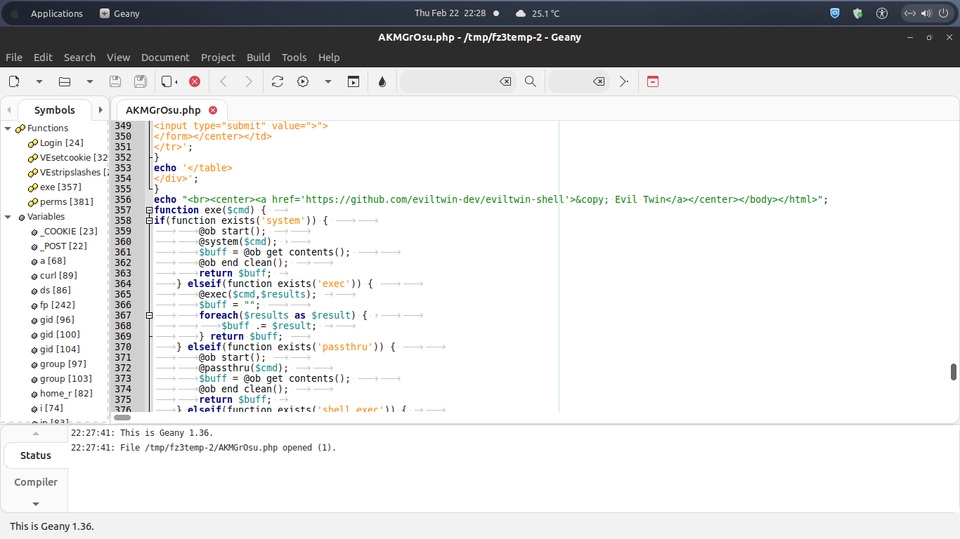
Task: Collapse the Functions tree node
Action: coord(8,128)
